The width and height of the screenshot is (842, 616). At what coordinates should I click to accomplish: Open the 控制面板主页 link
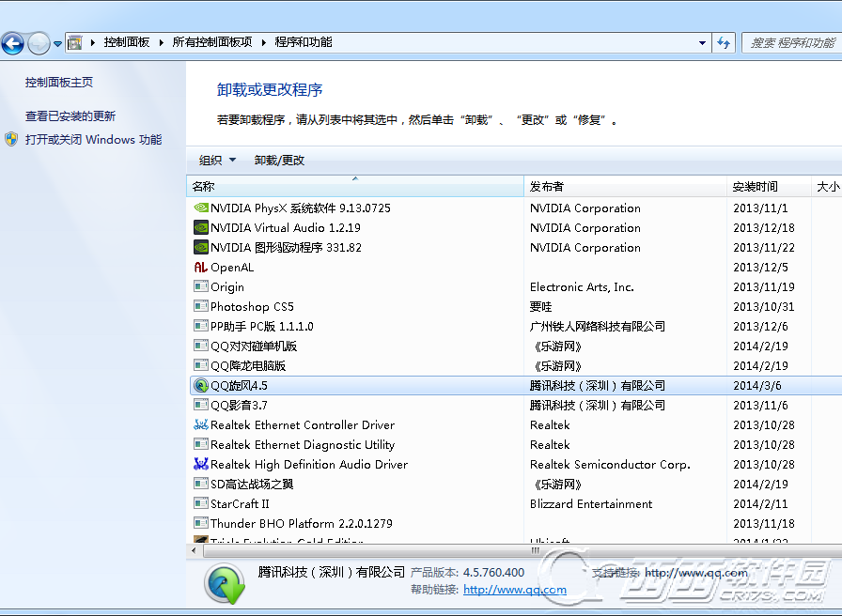coord(59,82)
